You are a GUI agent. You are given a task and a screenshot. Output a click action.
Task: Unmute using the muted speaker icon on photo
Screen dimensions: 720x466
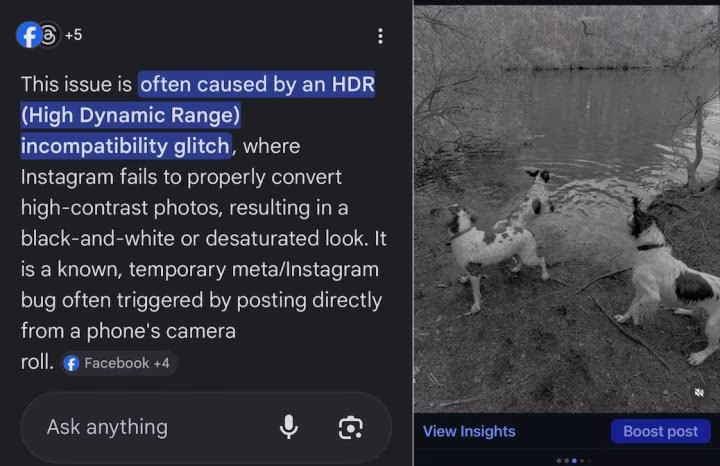coord(699,393)
